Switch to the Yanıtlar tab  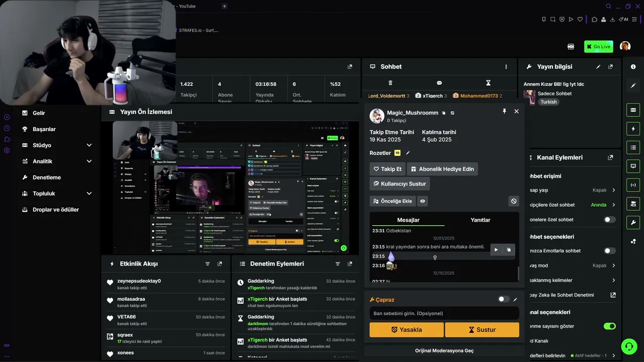point(480,220)
